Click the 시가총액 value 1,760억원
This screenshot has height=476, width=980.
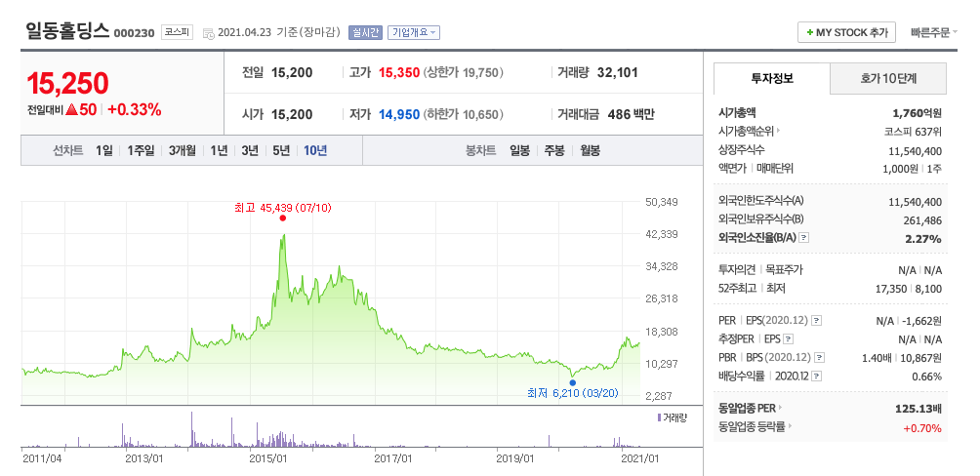[917, 113]
